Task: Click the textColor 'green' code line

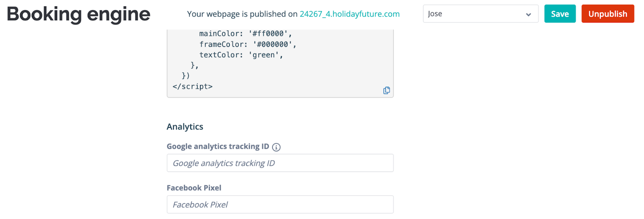Action: 241,55
